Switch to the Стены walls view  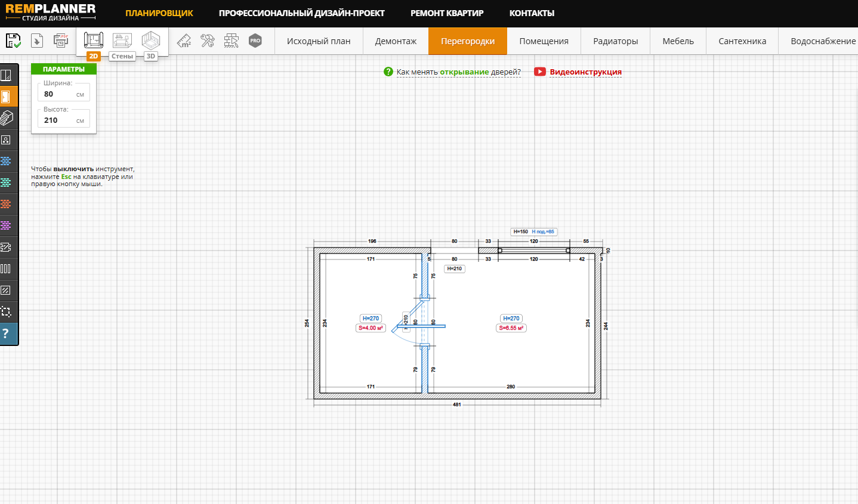[122, 45]
